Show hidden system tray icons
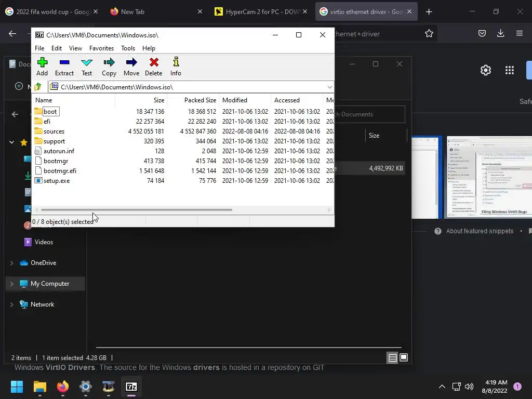 tap(442, 387)
